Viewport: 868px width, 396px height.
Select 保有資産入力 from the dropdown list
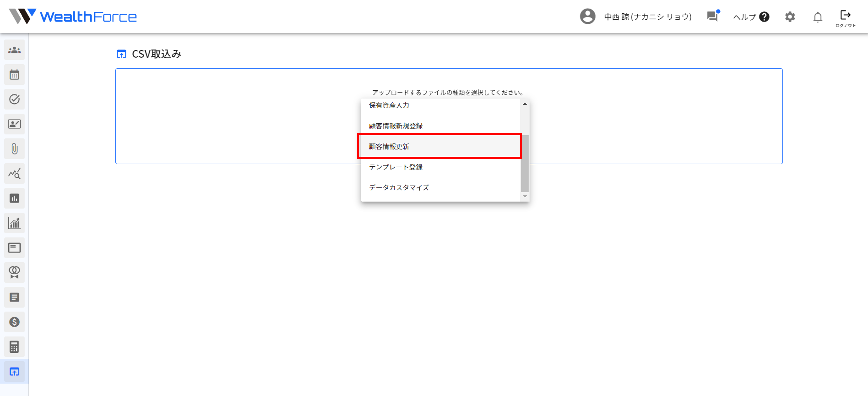pyautogui.click(x=389, y=105)
